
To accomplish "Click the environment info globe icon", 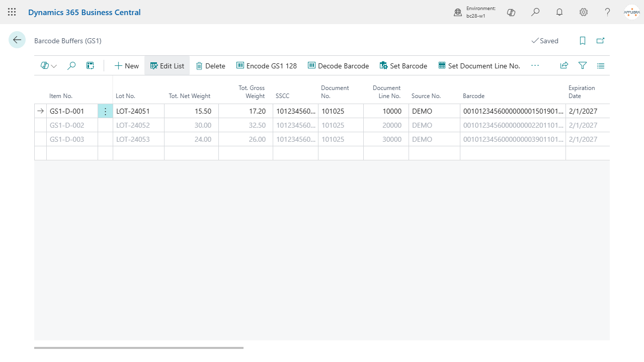I will pos(458,12).
